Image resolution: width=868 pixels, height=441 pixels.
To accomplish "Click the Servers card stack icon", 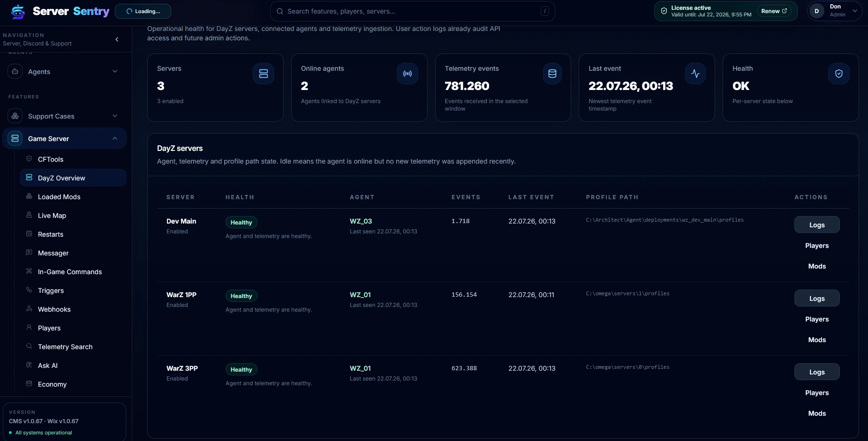I will (264, 74).
